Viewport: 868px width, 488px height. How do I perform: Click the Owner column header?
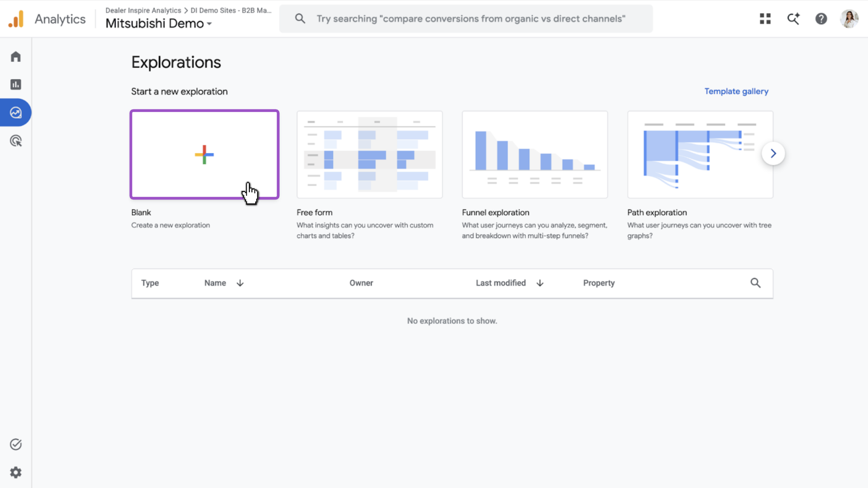point(361,283)
